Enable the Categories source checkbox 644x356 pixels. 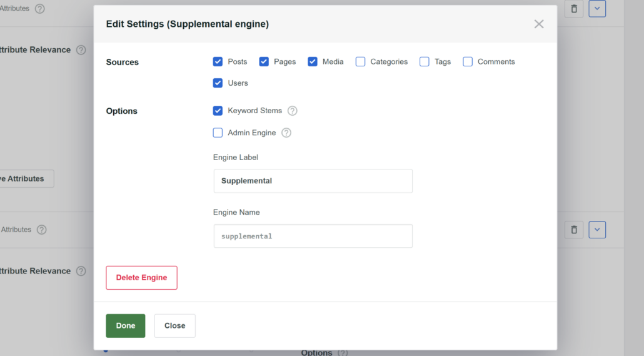point(360,62)
